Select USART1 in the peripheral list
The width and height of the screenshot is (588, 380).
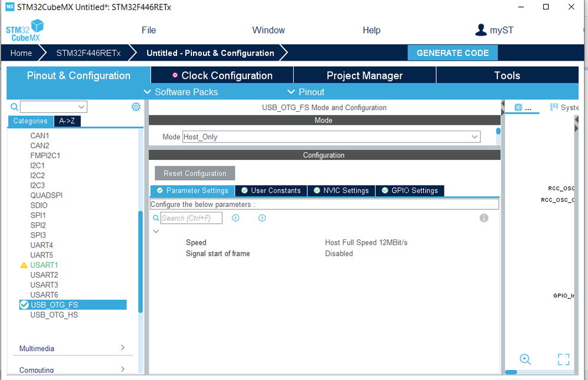point(44,265)
